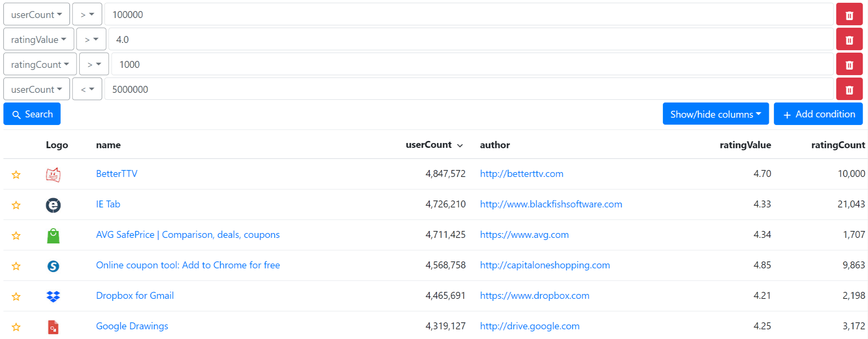Image resolution: width=868 pixels, height=339 pixels.
Task: Sort by ratingCount column header
Action: 838,145
